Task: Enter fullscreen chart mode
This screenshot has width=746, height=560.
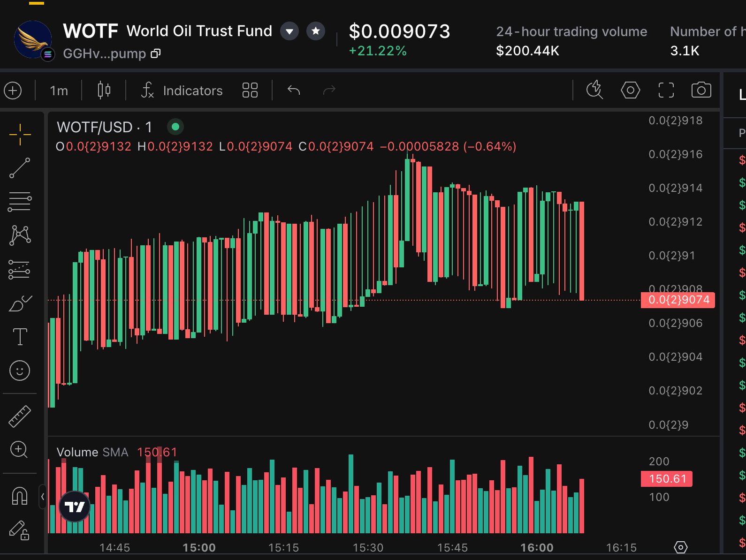Action: click(666, 90)
